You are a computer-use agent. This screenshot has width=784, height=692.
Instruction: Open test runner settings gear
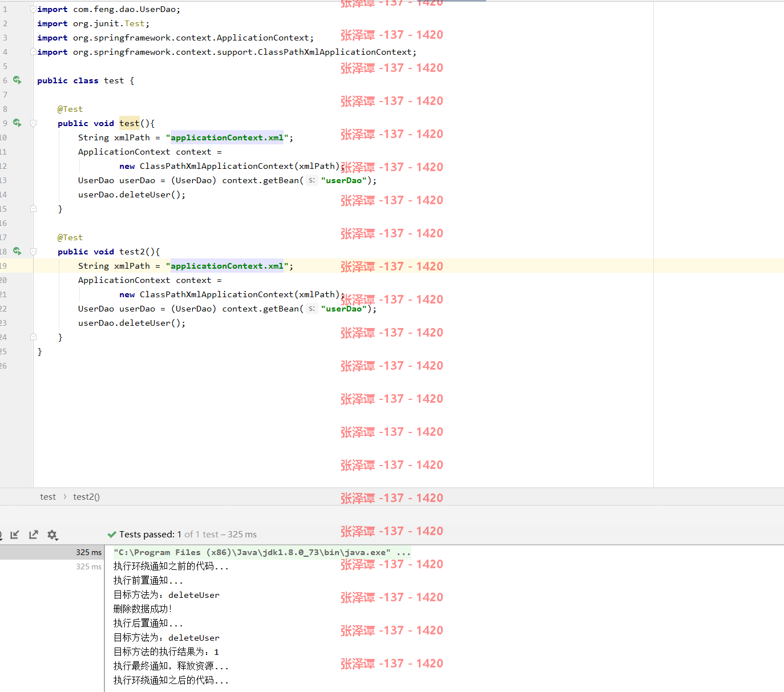tap(52, 535)
